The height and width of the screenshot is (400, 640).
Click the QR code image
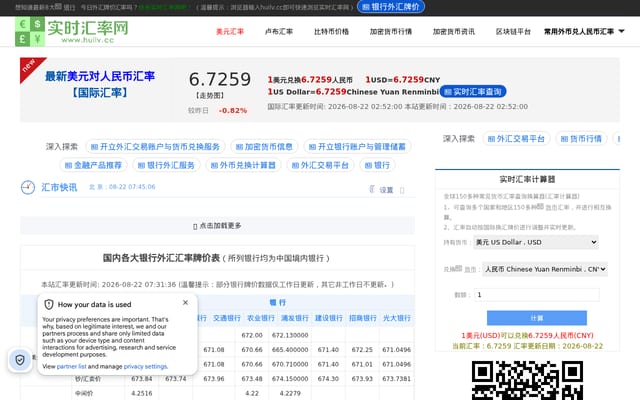pyautogui.click(x=527, y=380)
